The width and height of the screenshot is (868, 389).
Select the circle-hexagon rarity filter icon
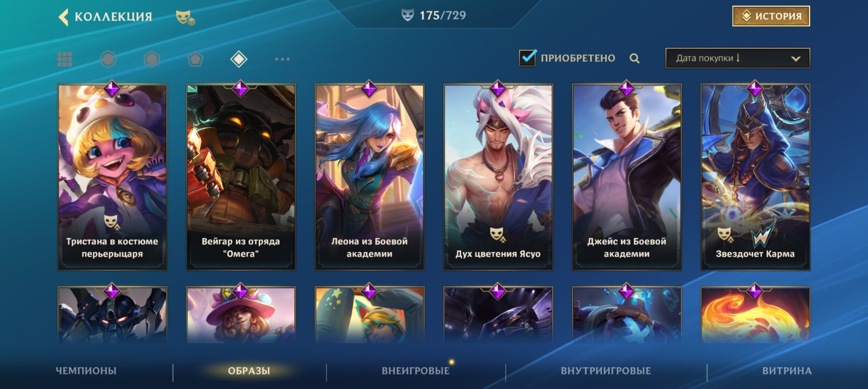tap(108, 59)
